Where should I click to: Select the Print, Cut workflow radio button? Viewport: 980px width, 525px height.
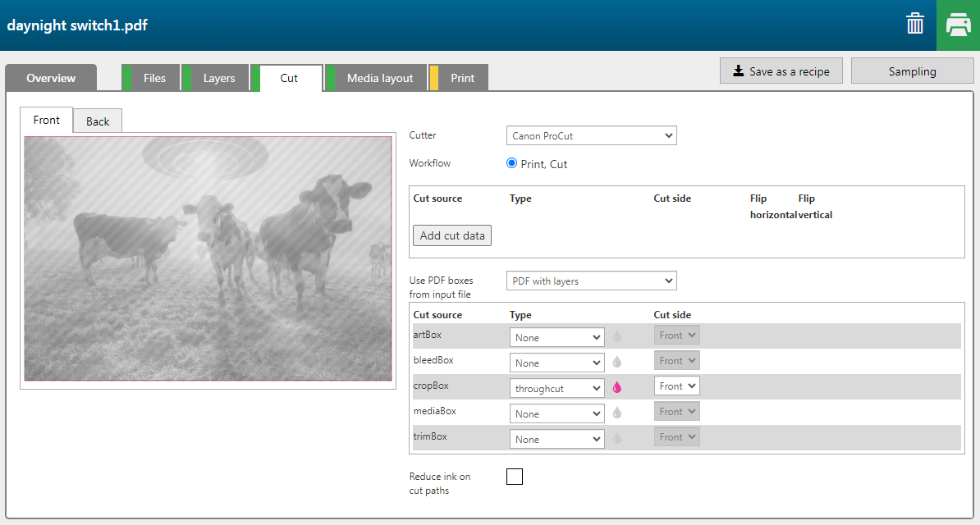tap(512, 163)
